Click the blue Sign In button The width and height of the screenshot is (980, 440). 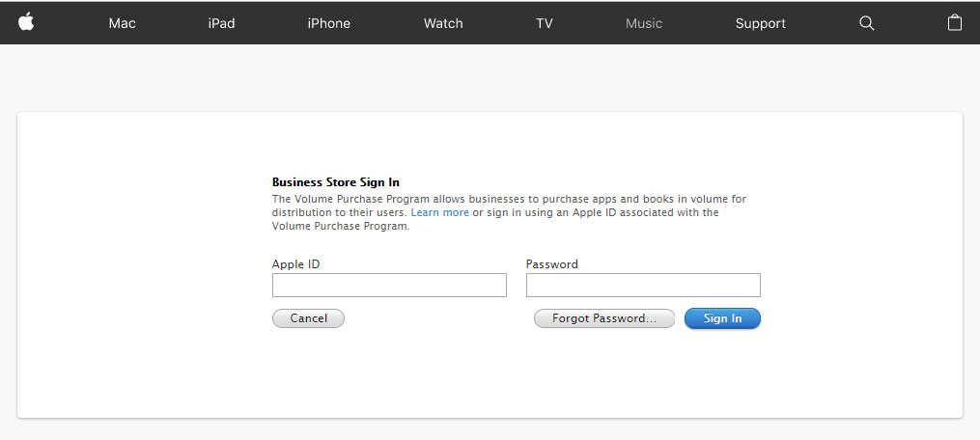click(722, 318)
